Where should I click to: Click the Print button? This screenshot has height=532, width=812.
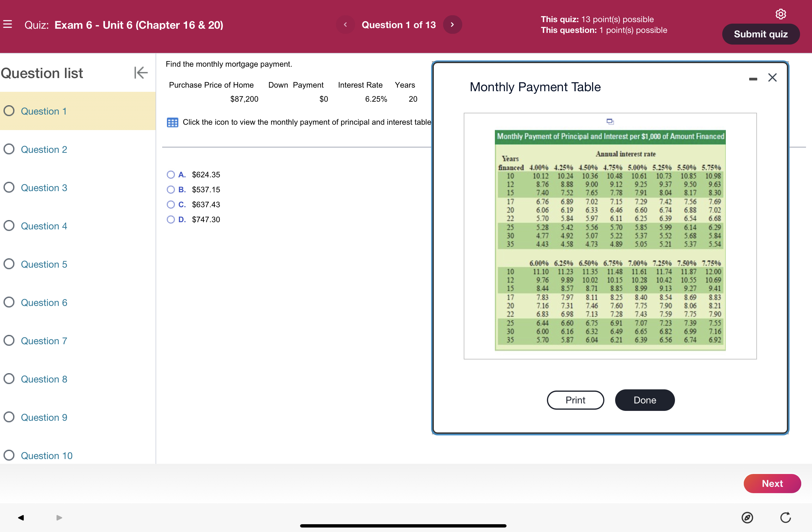(x=575, y=400)
